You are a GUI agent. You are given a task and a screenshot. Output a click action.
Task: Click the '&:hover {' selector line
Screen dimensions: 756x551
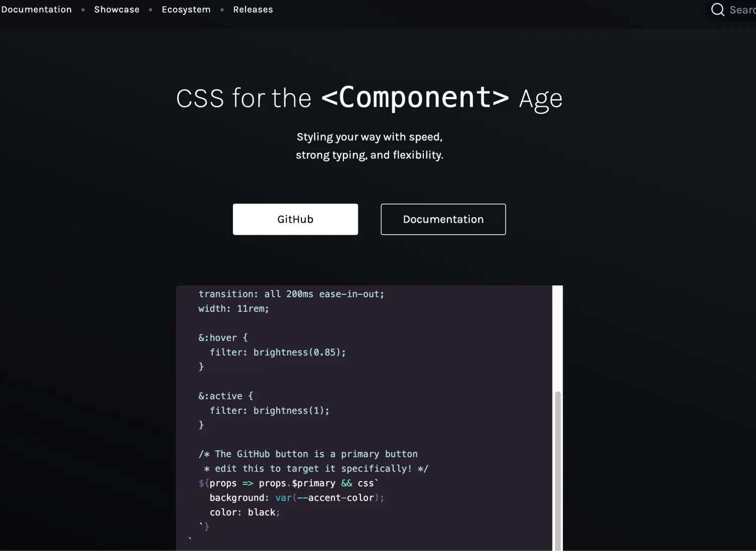[223, 338]
